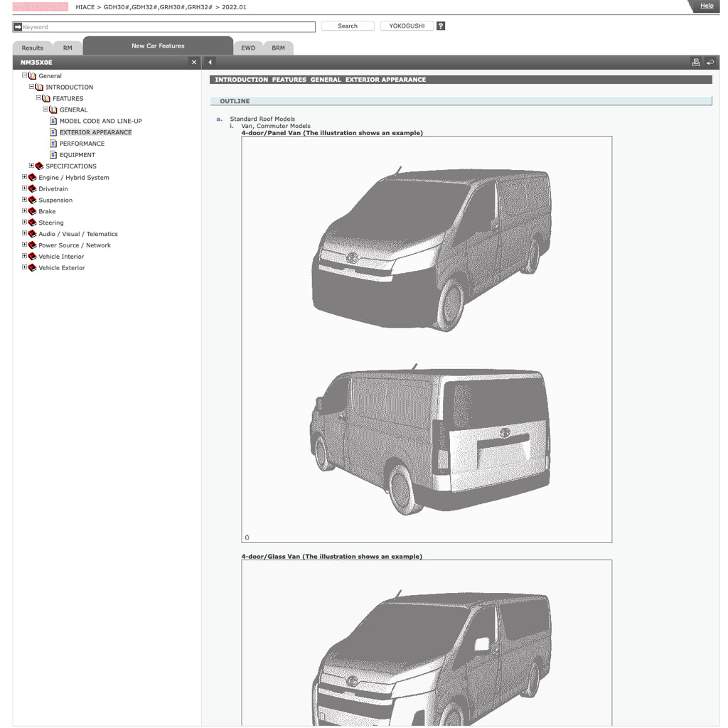Click the red book icon next to Engine / Hybrid System

31,177
